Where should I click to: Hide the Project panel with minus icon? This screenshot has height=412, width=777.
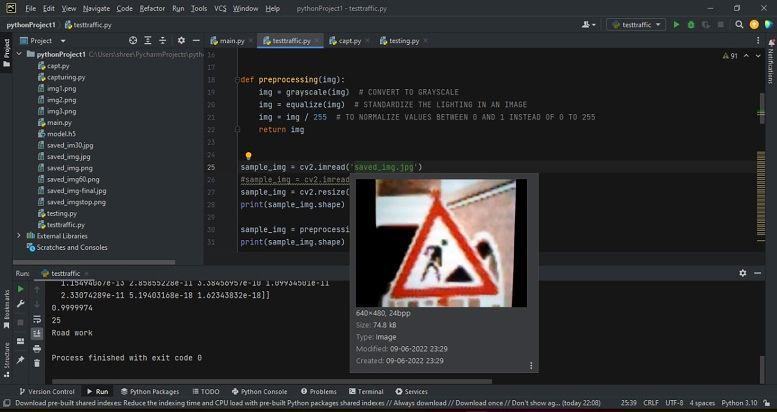click(196, 41)
